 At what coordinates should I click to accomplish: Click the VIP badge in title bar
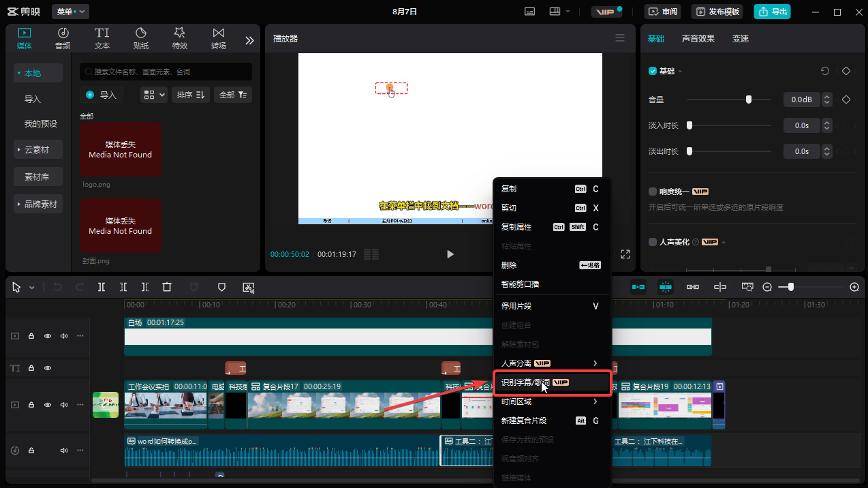607,12
